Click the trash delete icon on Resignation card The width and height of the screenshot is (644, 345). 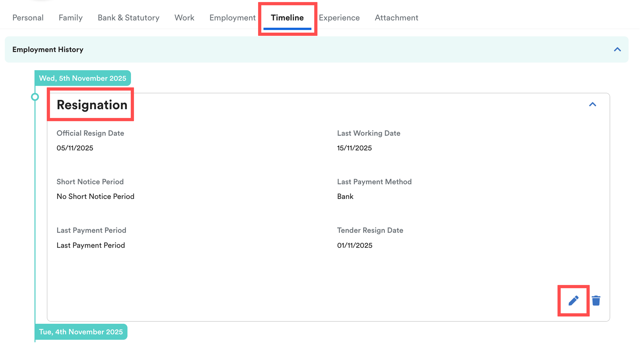click(596, 301)
